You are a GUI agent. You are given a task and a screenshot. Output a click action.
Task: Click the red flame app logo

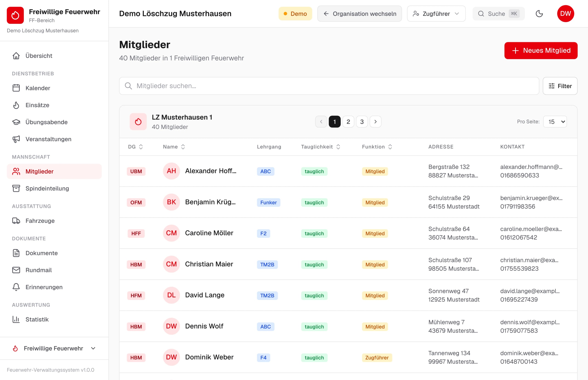tap(15, 15)
